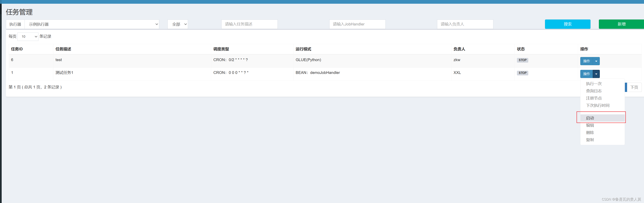Choose 编辑 from the operation menu
This screenshot has height=203, width=644.
point(590,125)
